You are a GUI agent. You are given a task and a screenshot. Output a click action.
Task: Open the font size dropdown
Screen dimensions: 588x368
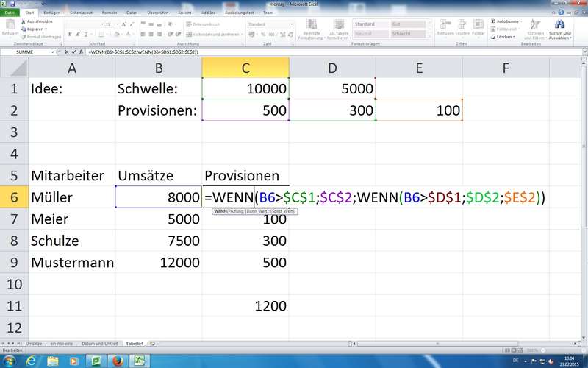point(117,24)
